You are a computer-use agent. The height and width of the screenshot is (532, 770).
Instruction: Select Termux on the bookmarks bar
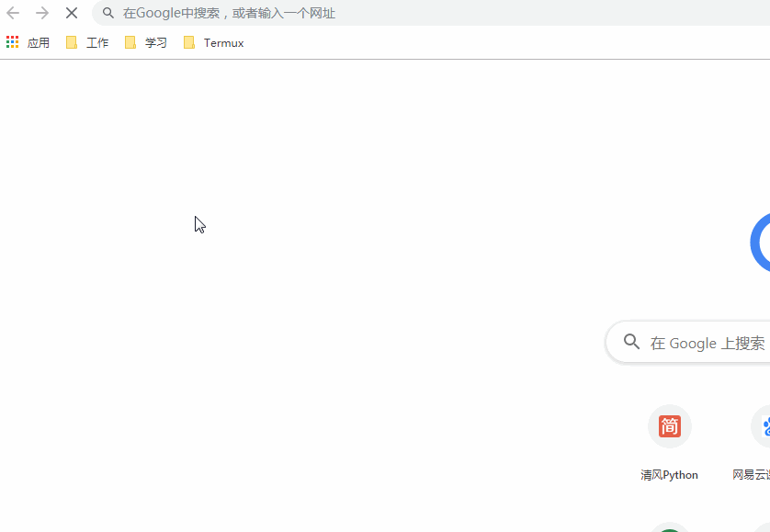pos(224,42)
